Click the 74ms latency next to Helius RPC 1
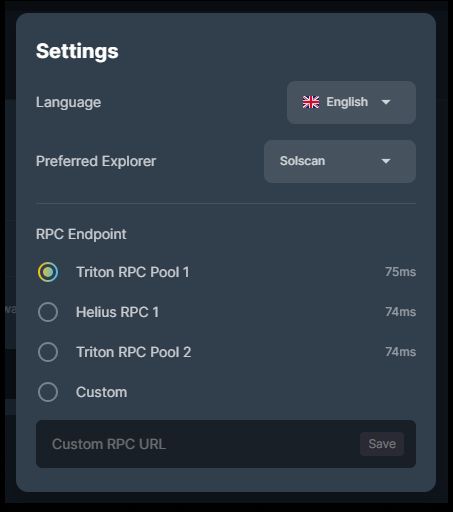The image size is (453, 512). [401, 312]
